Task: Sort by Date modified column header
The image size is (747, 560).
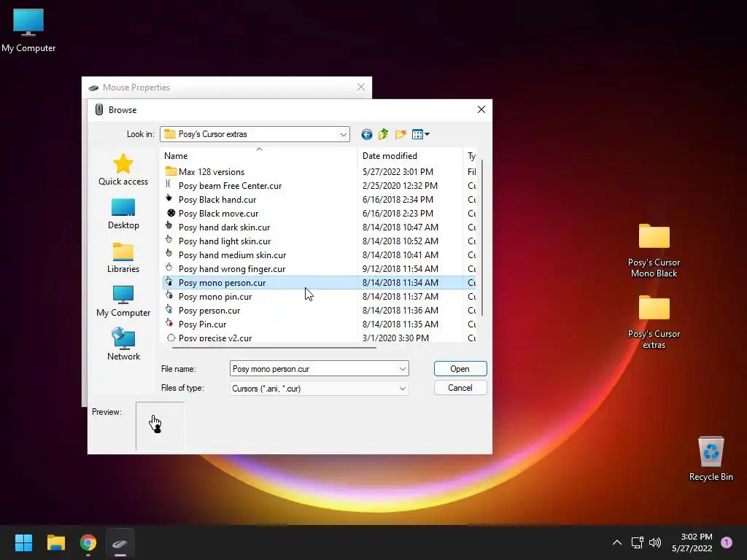Action: (410, 156)
